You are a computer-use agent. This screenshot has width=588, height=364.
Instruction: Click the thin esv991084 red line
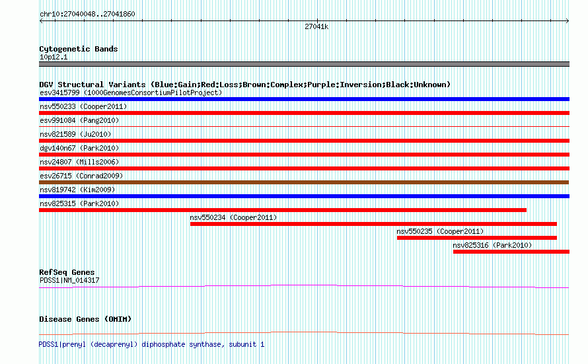304,127
